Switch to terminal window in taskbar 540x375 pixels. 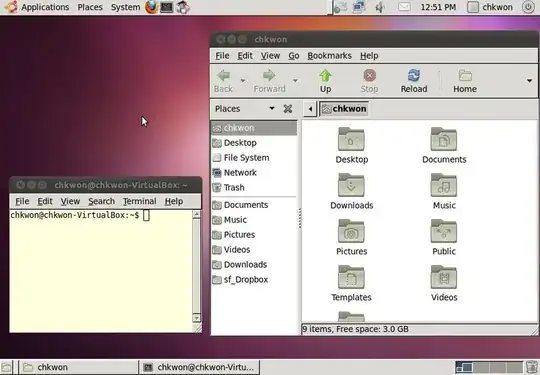[199, 367]
